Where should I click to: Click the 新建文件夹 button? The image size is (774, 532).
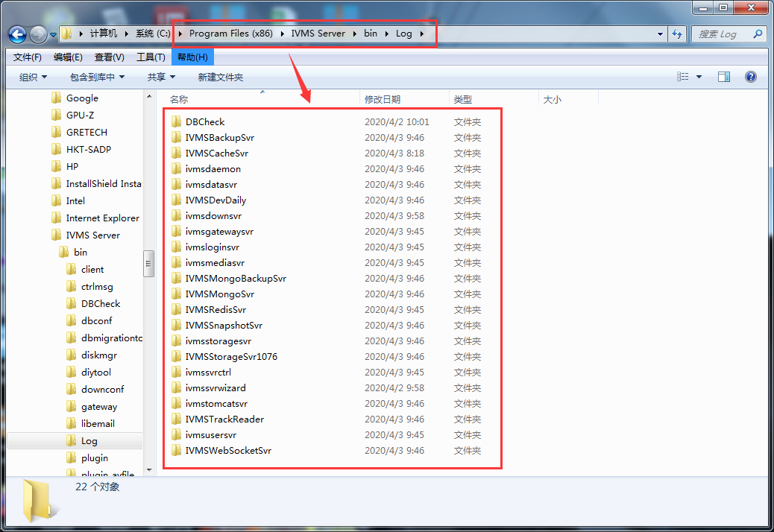coord(221,77)
